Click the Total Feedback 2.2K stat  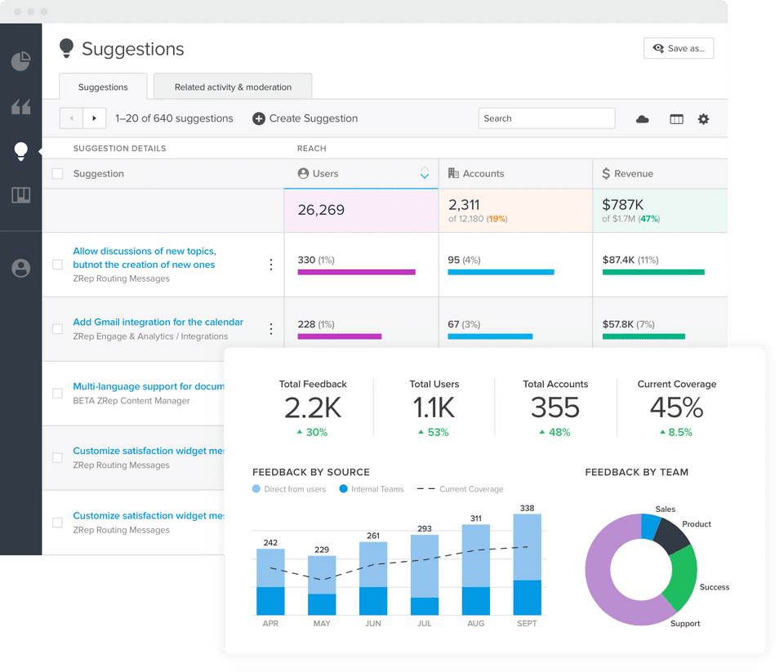point(313,408)
